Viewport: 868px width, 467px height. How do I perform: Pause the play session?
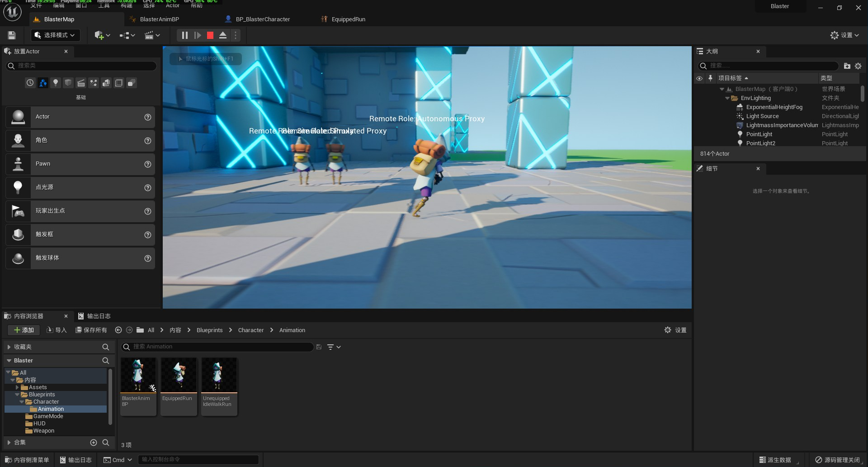click(184, 35)
